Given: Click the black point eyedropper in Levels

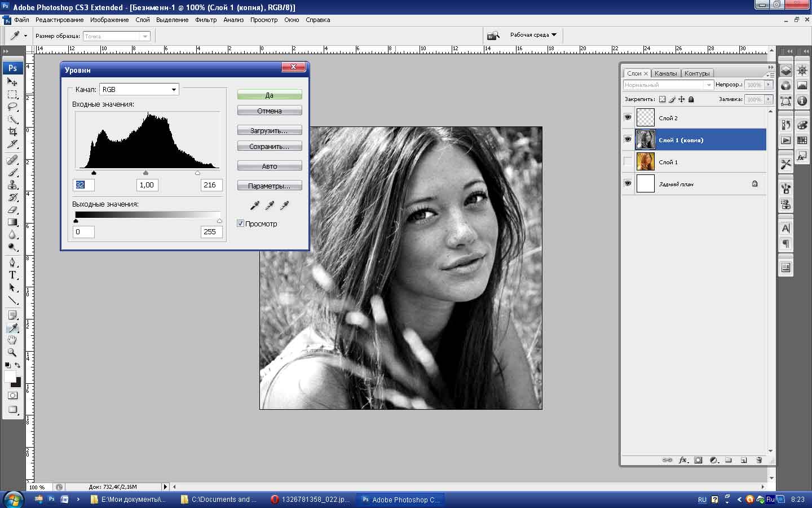Looking at the screenshot, I should tap(255, 205).
